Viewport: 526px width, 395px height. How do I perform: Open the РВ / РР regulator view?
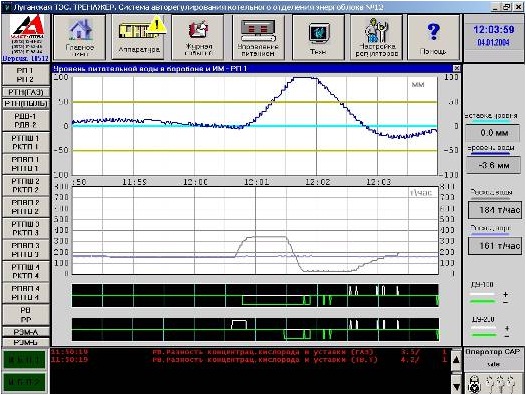click(25, 315)
